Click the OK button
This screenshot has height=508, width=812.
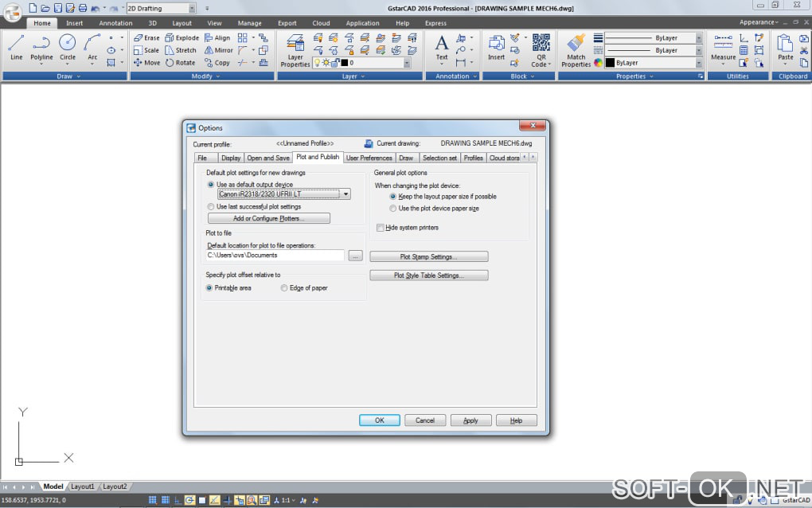click(x=380, y=420)
